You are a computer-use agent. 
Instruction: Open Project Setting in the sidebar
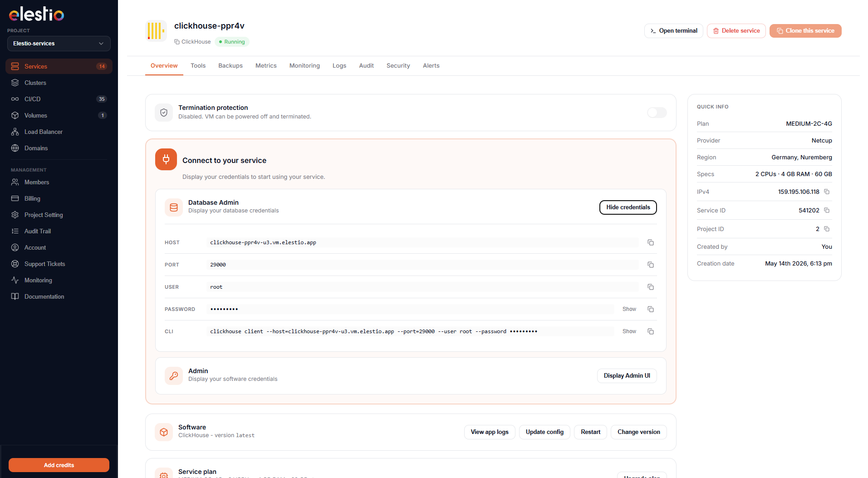pyautogui.click(x=59, y=215)
